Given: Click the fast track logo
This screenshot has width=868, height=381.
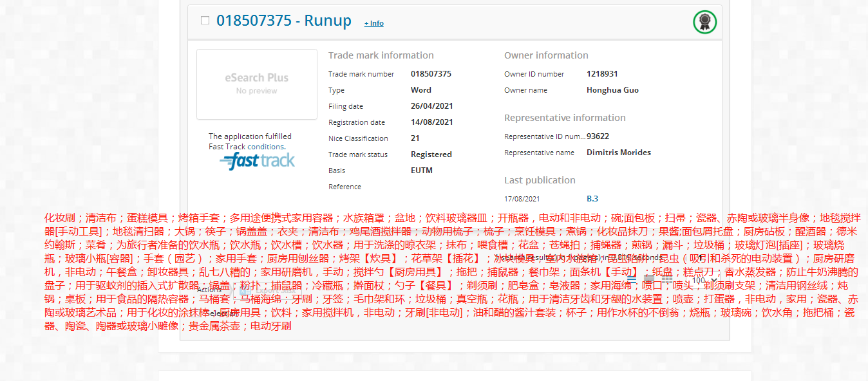Looking at the screenshot, I should tap(257, 162).
